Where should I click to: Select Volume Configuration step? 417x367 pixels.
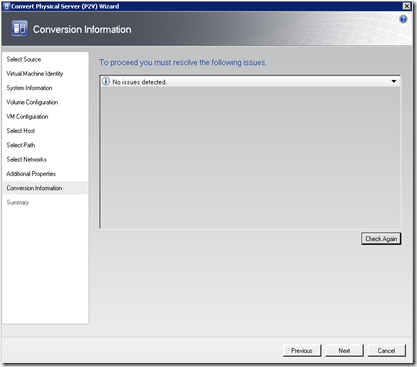coord(32,102)
